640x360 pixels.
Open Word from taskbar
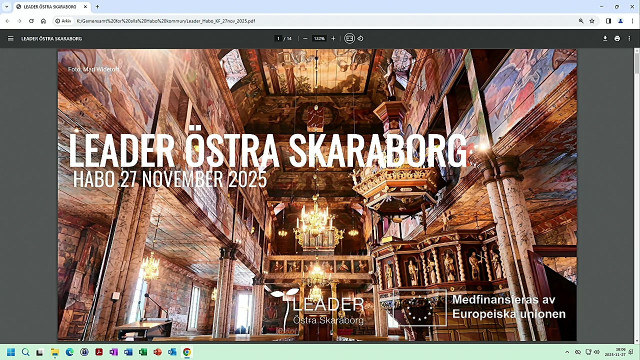coord(128,352)
